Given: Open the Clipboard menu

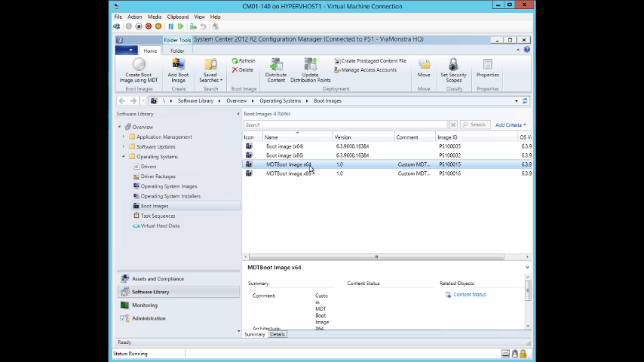Looking at the screenshot, I should pyautogui.click(x=178, y=17).
